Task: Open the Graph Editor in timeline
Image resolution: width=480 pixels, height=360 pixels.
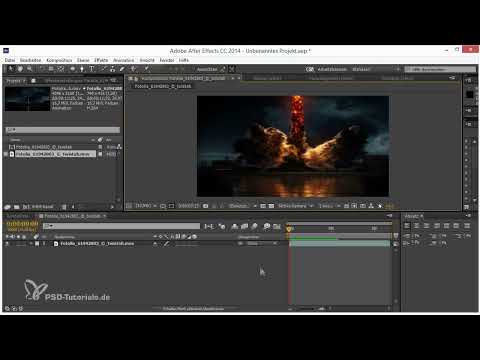Action: click(x=277, y=226)
